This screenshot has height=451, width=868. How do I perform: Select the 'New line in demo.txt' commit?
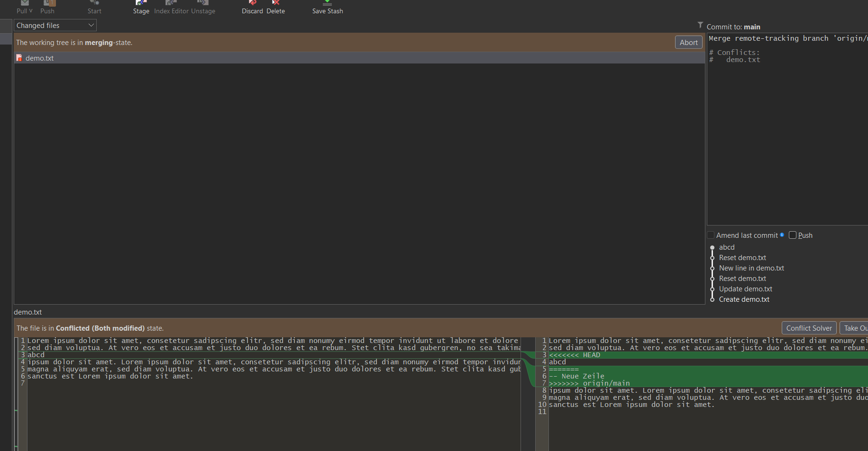coord(751,268)
